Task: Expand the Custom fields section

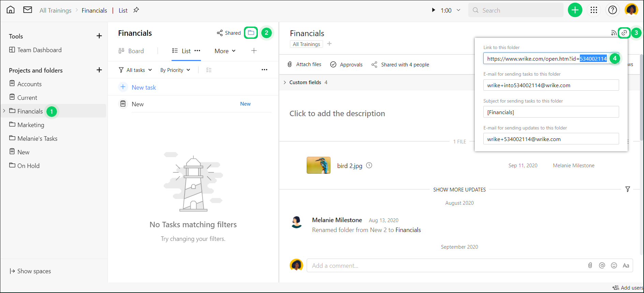Action: pos(285,82)
